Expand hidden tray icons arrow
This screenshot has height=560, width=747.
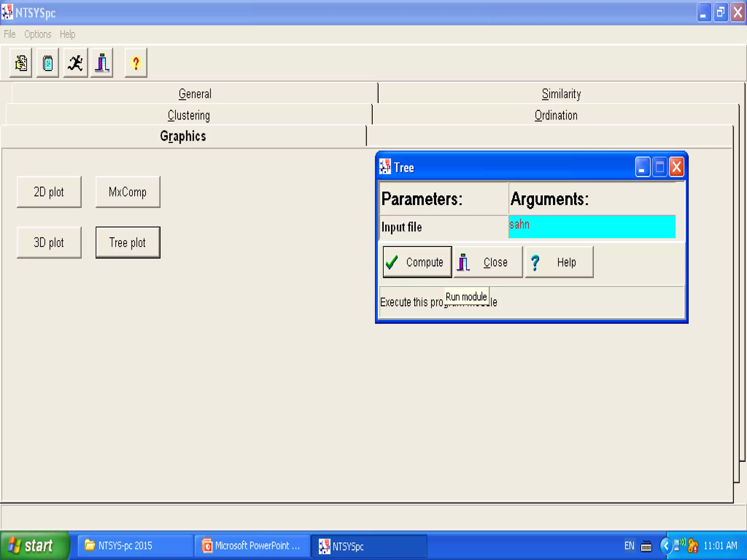(666, 546)
